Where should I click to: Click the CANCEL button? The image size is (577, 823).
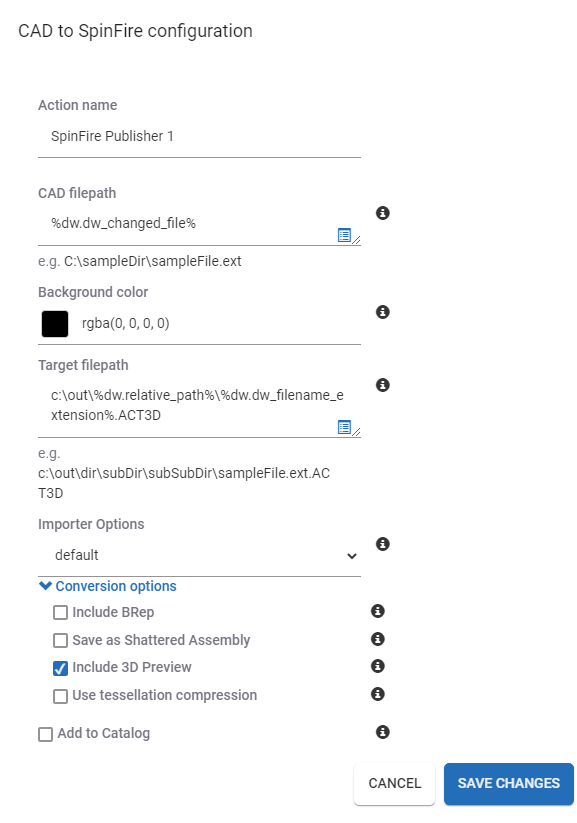click(x=395, y=784)
